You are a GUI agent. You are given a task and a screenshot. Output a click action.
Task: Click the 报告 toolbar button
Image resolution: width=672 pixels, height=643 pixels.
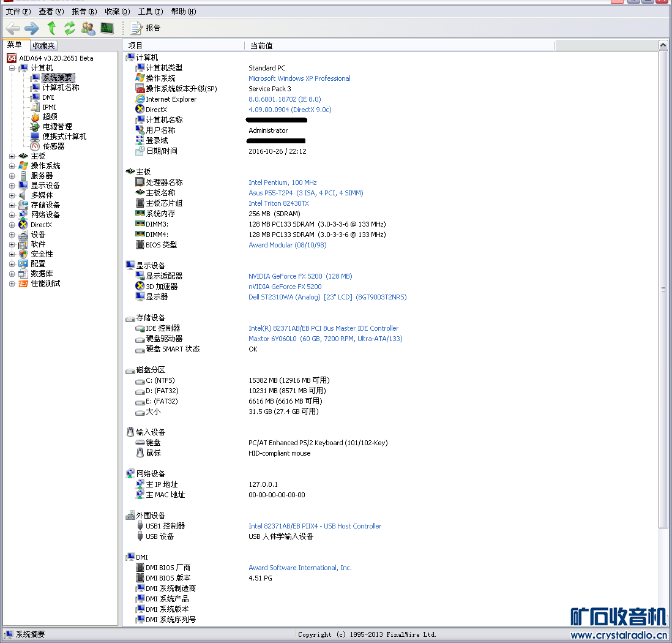145,28
